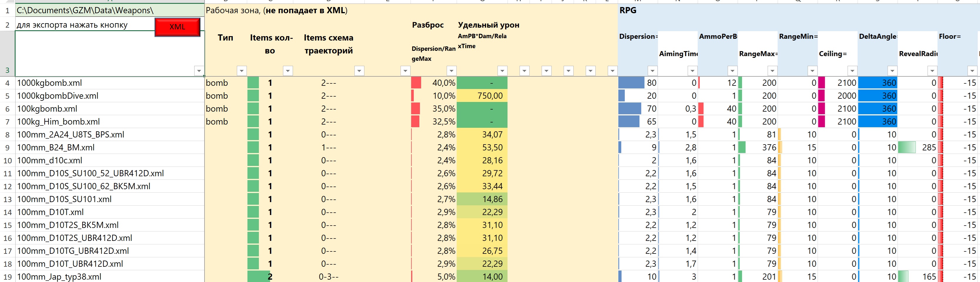
Task: Open the Dispersion= column filter dropdown
Action: pyautogui.click(x=652, y=71)
